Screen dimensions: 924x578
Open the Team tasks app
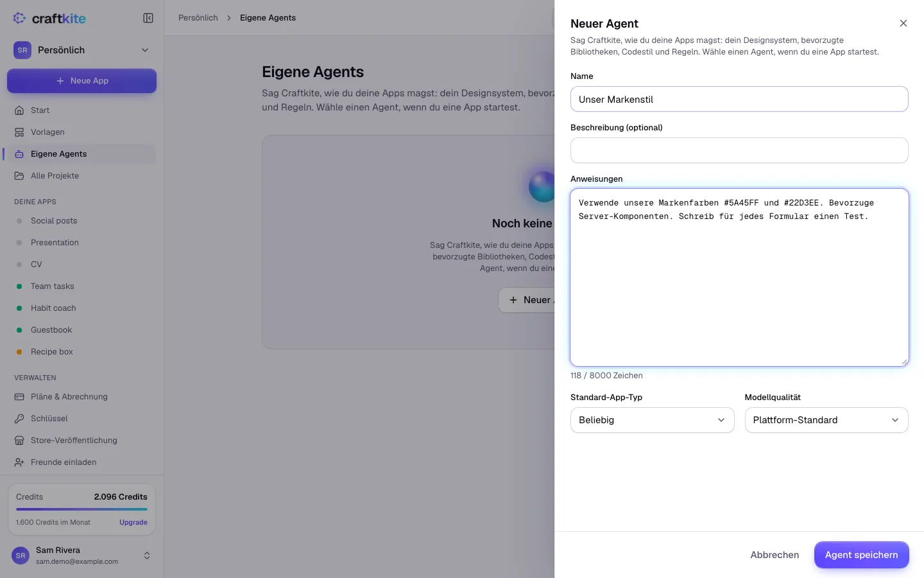tap(81, 286)
